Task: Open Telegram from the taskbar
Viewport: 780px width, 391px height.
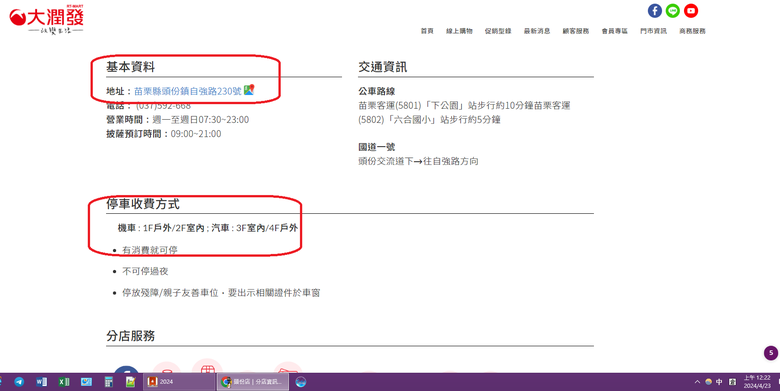Action: [x=19, y=382]
